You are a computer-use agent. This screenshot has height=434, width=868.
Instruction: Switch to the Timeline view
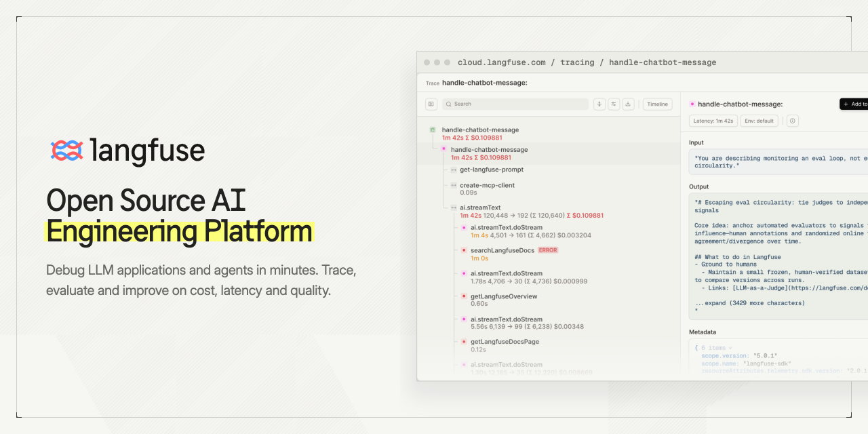pyautogui.click(x=657, y=104)
